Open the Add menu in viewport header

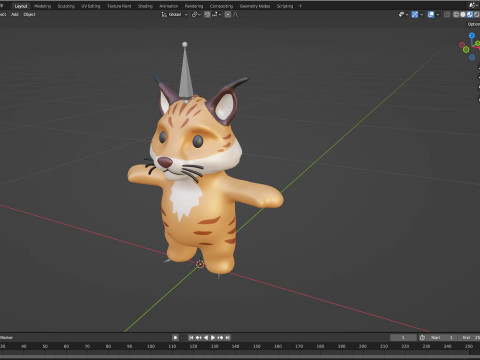(x=15, y=14)
